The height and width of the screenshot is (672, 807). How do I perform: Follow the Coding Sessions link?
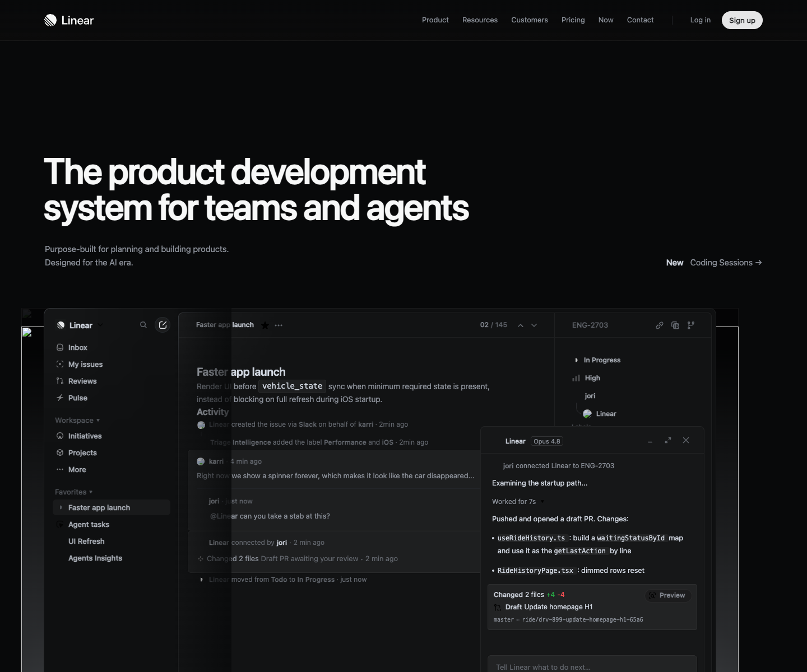point(726,263)
